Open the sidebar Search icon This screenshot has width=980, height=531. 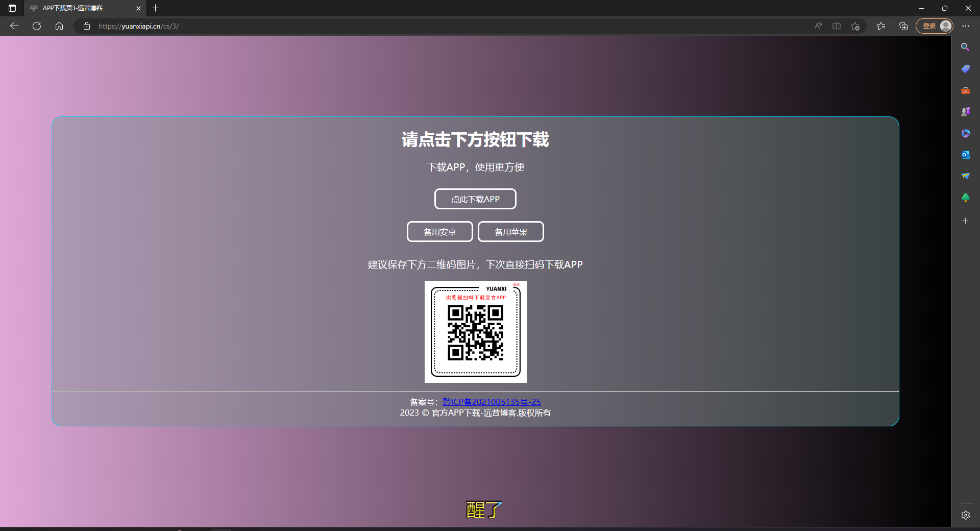coord(965,47)
